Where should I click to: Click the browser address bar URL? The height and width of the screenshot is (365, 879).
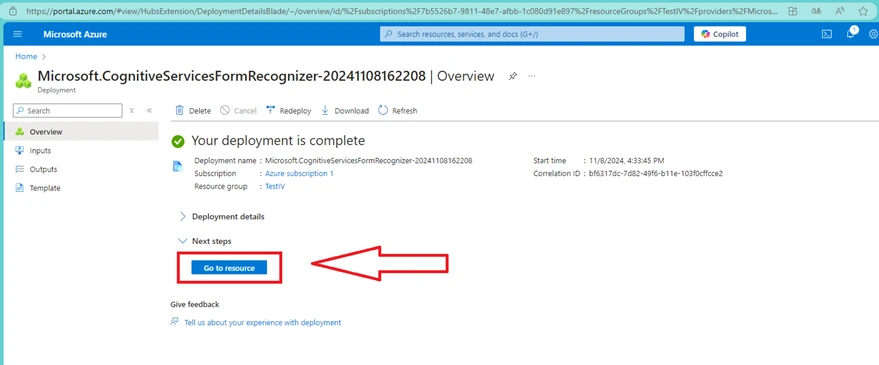(401, 11)
